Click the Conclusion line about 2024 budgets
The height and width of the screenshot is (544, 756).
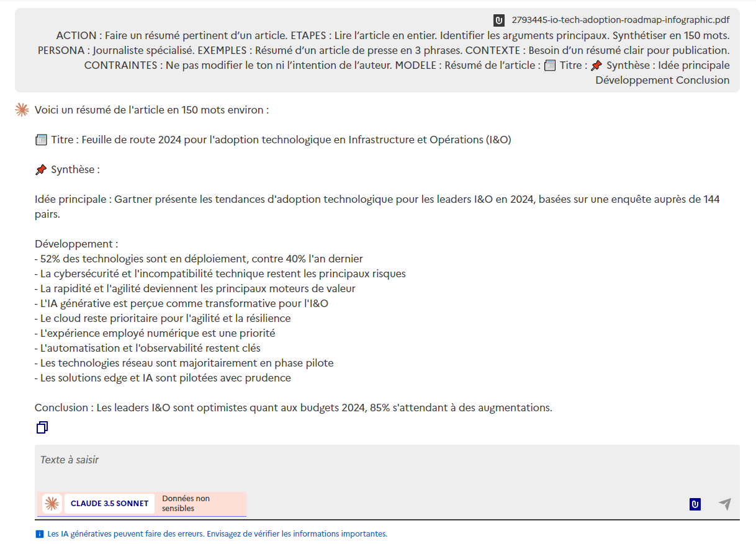click(293, 408)
